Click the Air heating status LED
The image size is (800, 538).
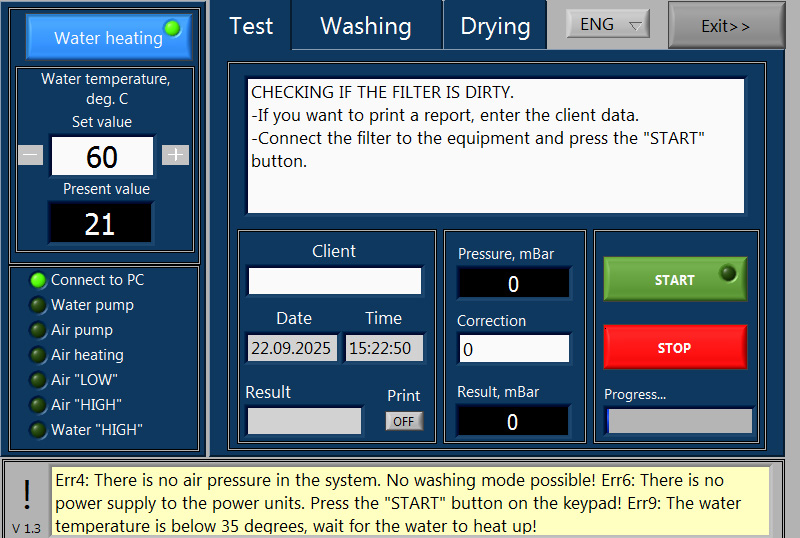pyautogui.click(x=38, y=355)
